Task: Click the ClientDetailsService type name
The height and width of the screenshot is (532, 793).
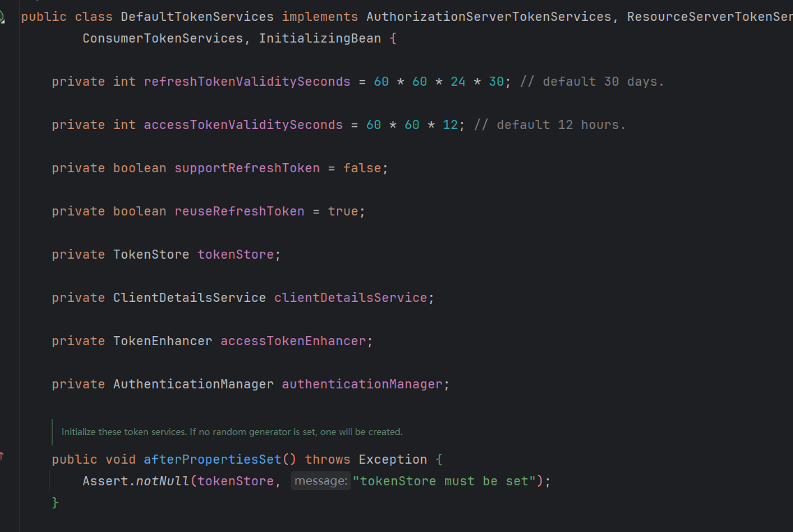Action: point(189,298)
